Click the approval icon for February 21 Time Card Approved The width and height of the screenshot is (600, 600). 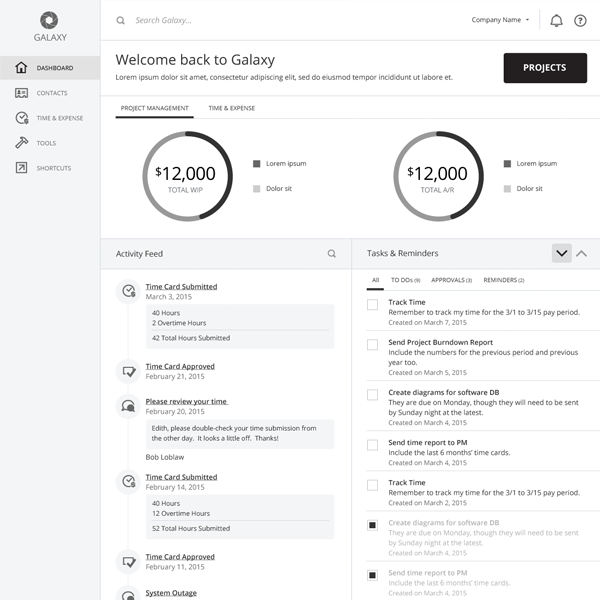click(129, 371)
